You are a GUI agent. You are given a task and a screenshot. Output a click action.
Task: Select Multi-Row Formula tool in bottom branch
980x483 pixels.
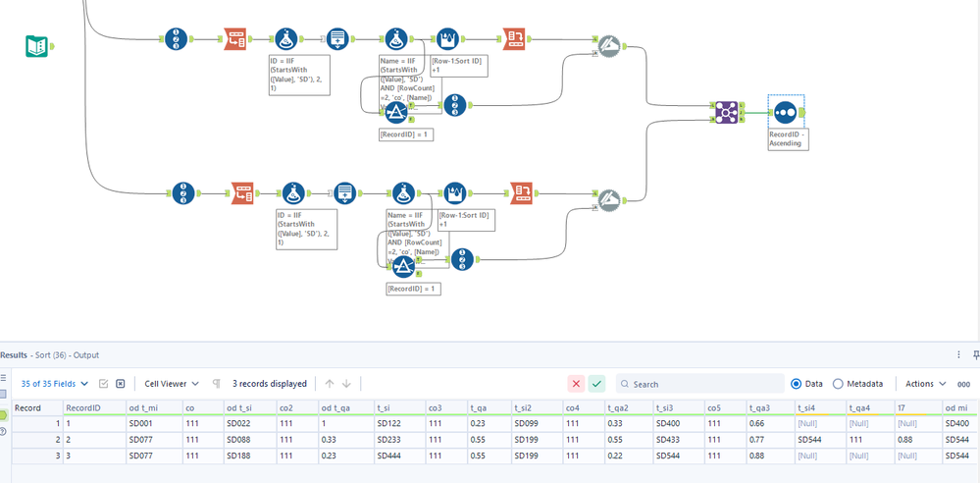point(454,193)
